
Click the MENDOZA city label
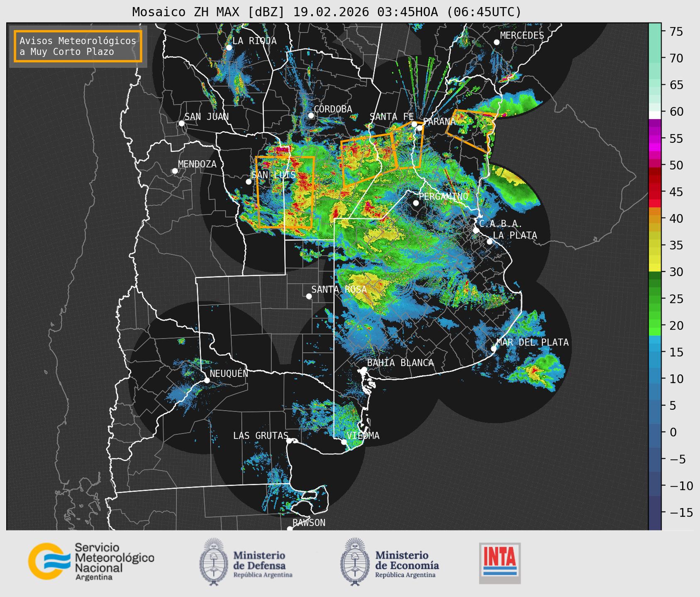coord(197,164)
